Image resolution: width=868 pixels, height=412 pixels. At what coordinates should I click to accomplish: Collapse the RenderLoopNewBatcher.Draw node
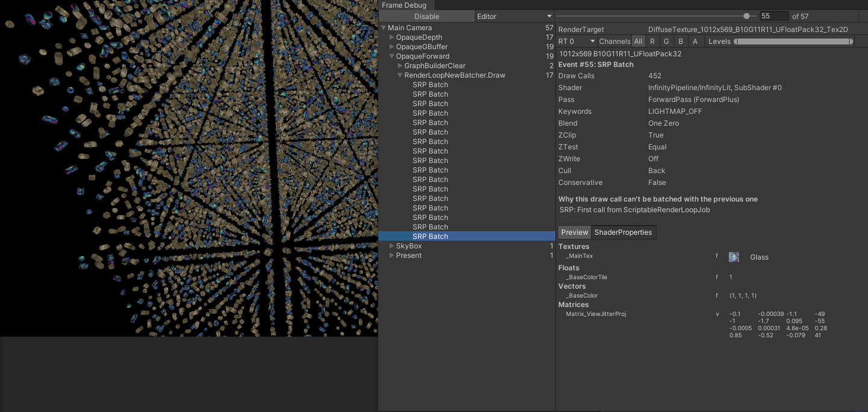click(x=400, y=75)
